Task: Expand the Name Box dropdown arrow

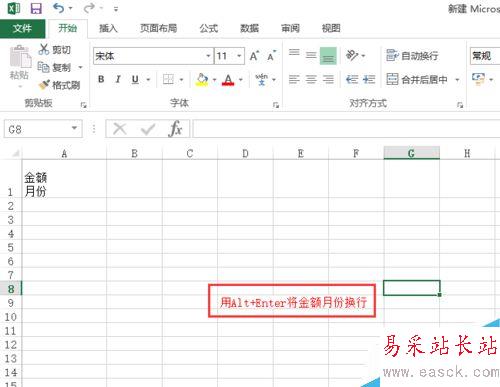Action: [x=75, y=129]
